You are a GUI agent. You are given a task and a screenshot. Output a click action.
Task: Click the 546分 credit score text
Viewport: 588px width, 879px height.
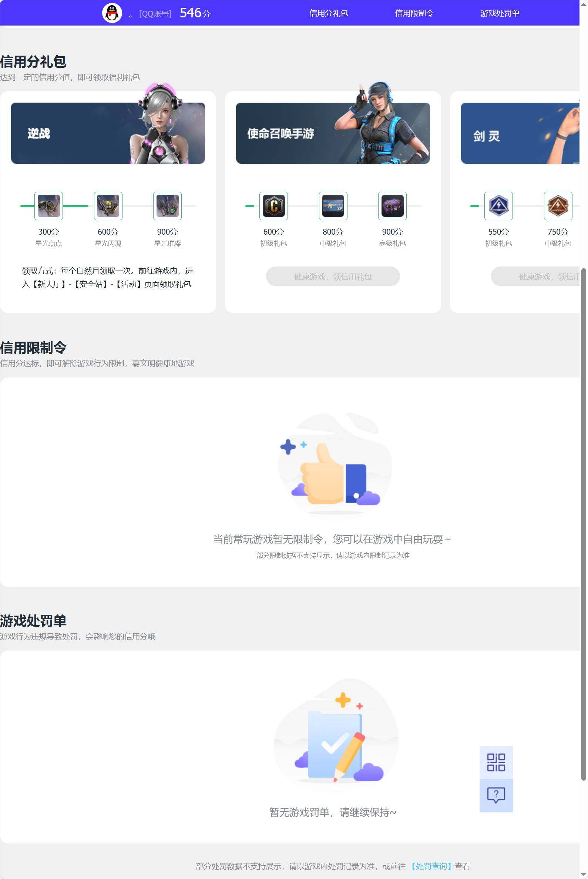click(x=195, y=13)
